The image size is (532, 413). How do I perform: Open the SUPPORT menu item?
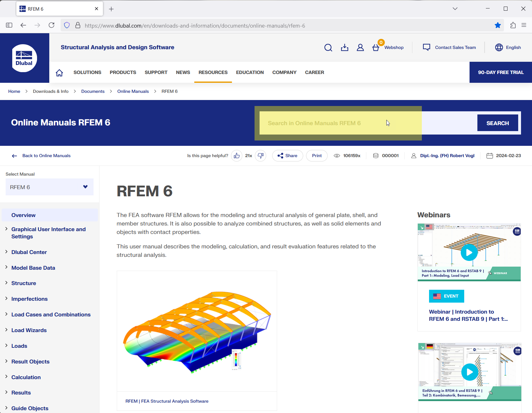(x=156, y=72)
